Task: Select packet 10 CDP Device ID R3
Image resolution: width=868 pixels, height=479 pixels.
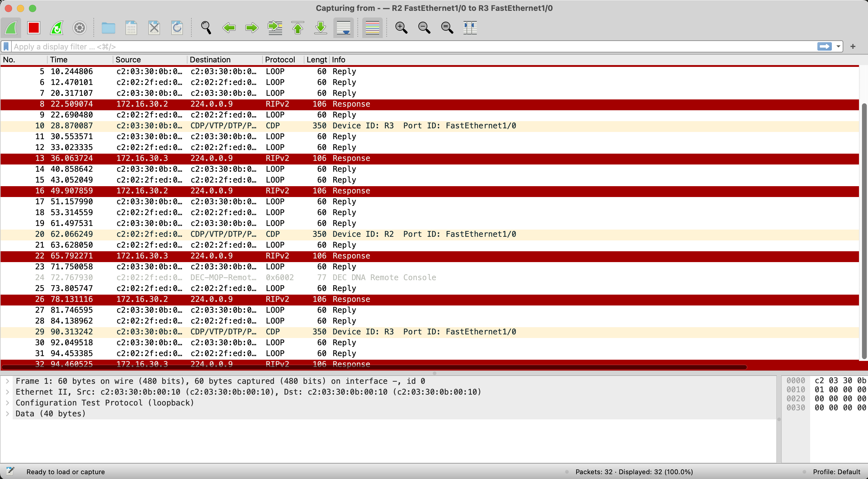Action: tap(429, 126)
